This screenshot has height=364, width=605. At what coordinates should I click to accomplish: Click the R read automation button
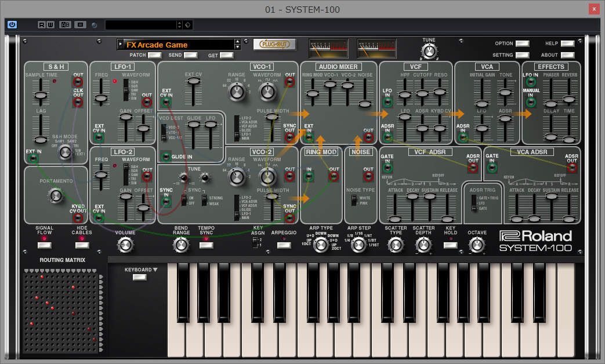click(x=42, y=25)
